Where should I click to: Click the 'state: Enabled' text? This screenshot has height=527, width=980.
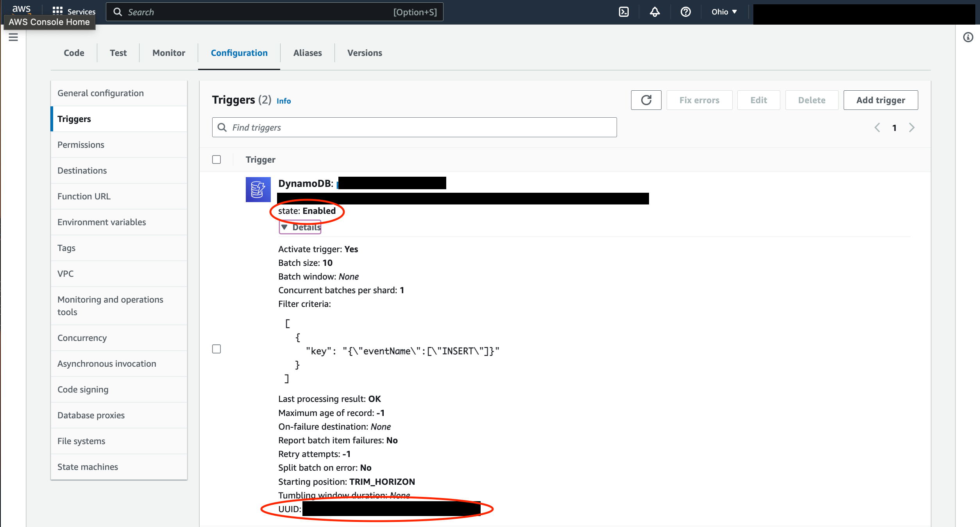pyautogui.click(x=307, y=211)
